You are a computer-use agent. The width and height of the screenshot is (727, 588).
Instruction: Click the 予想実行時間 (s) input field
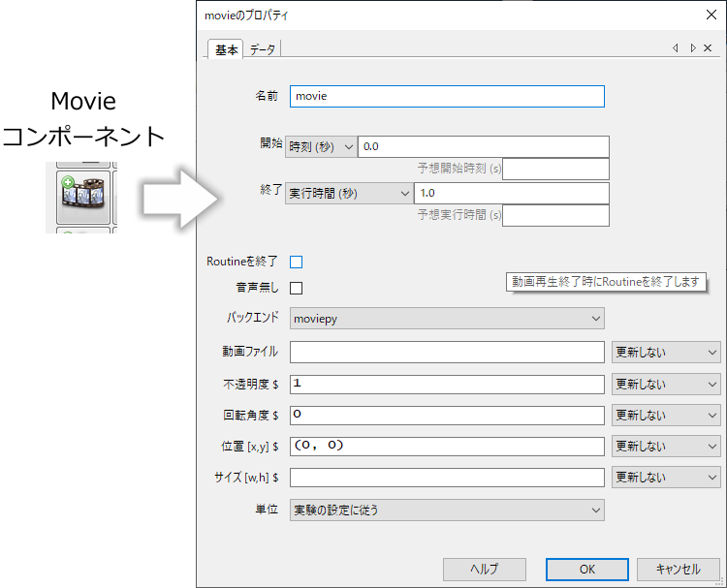tap(555, 215)
